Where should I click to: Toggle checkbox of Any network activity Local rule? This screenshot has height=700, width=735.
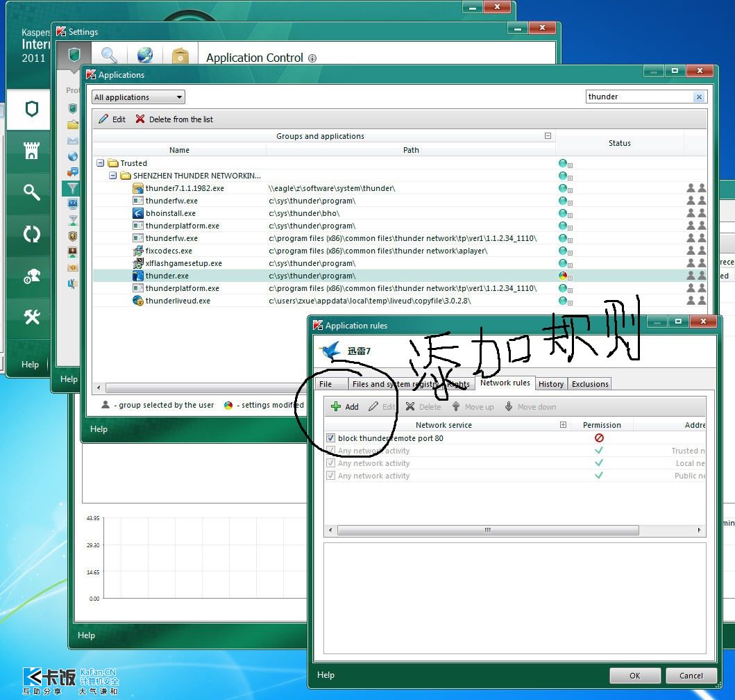[x=330, y=463]
